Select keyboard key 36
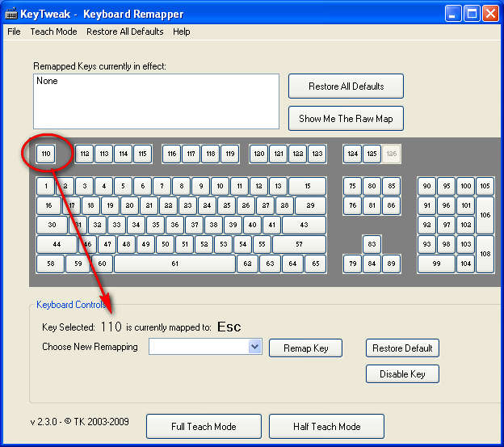The height and width of the screenshot is (447, 504). (x=174, y=225)
